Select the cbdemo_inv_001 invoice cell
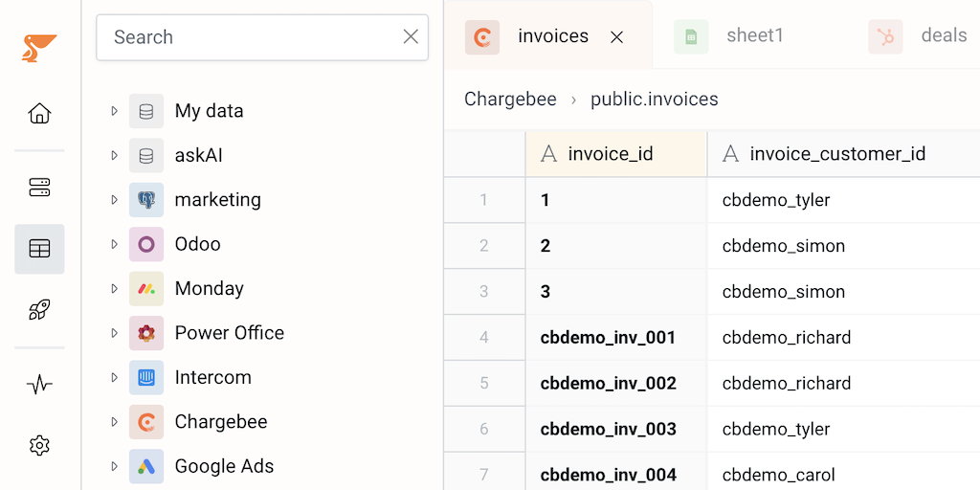The width and height of the screenshot is (980, 490). (x=609, y=338)
